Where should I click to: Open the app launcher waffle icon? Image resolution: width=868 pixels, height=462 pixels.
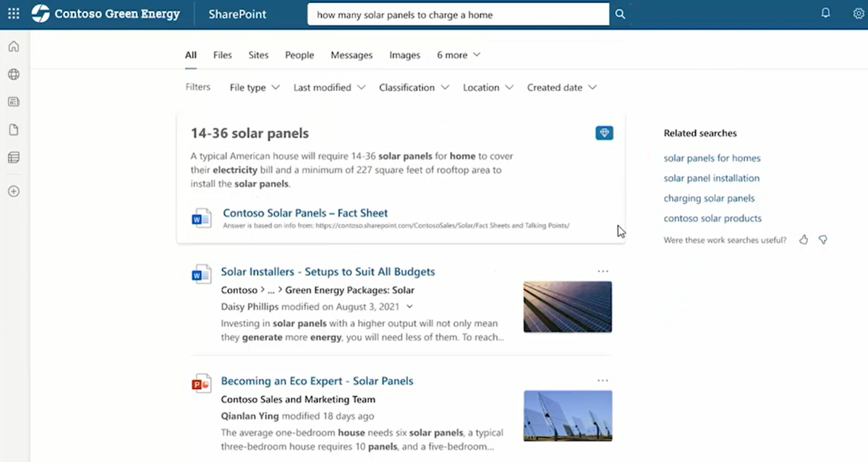pos(14,14)
